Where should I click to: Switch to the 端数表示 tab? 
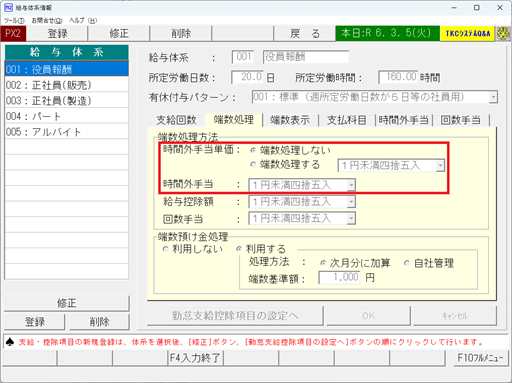290,120
